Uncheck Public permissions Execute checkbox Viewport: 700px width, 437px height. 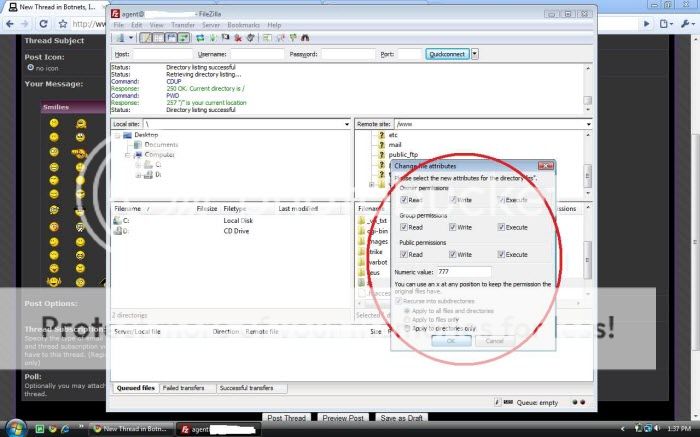pos(500,254)
